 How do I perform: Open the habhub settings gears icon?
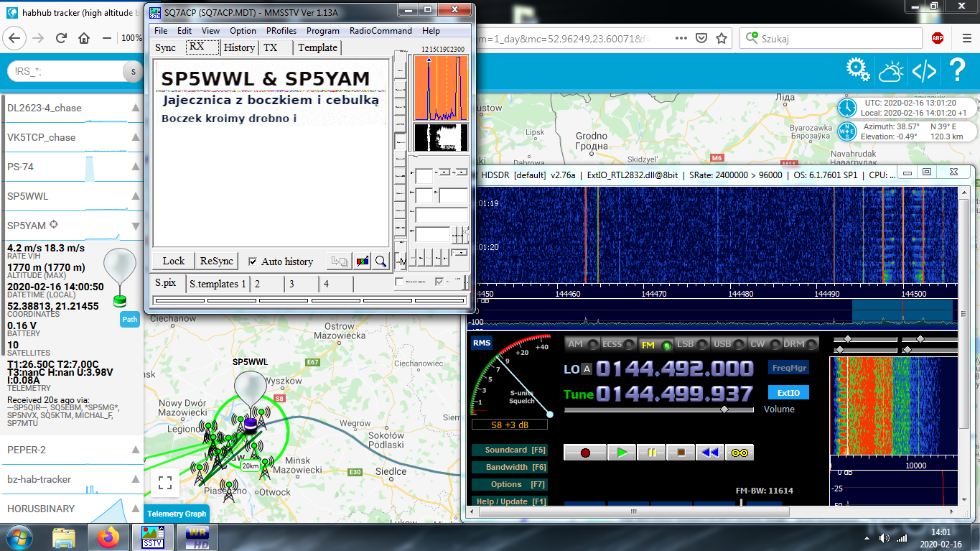coord(858,70)
